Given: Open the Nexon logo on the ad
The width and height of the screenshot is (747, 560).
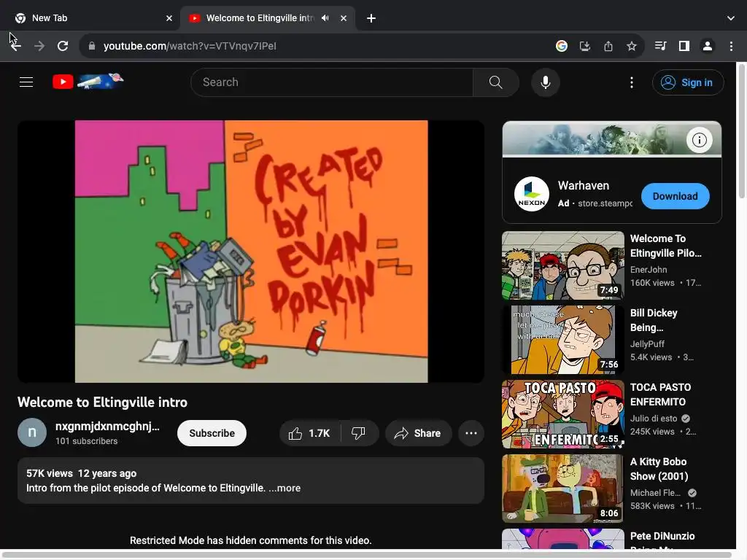Looking at the screenshot, I should click(532, 194).
